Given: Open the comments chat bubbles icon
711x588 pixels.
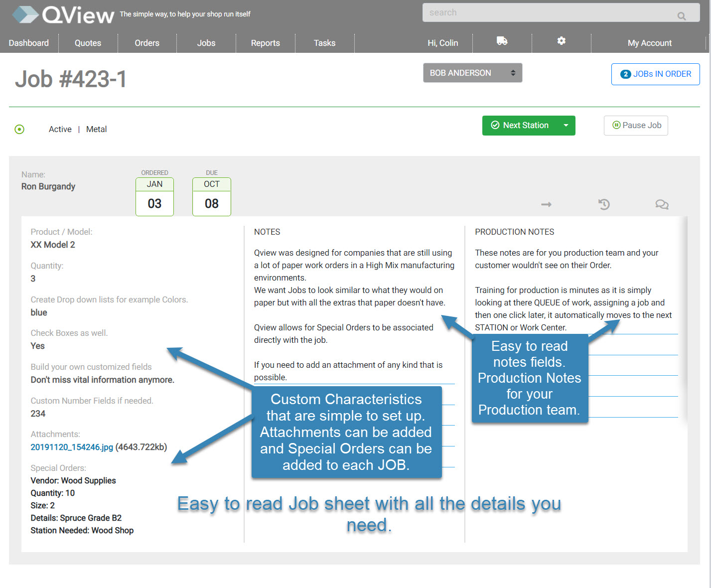Looking at the screenshot, I should (662, 204).
